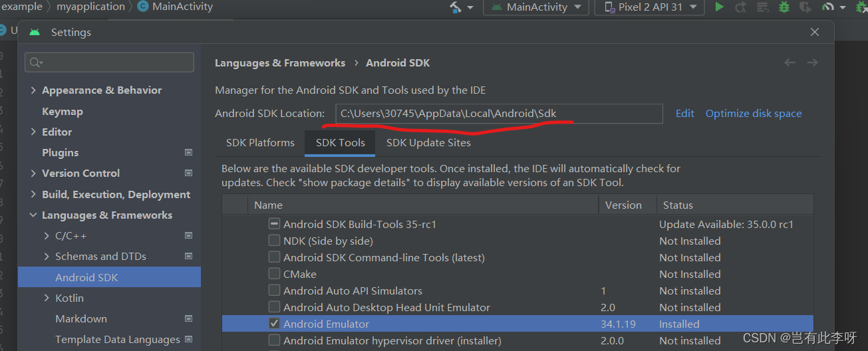868x351 pixels.
Task: Expand Build, Execution, Deployment section
Action: pos(33,194)
